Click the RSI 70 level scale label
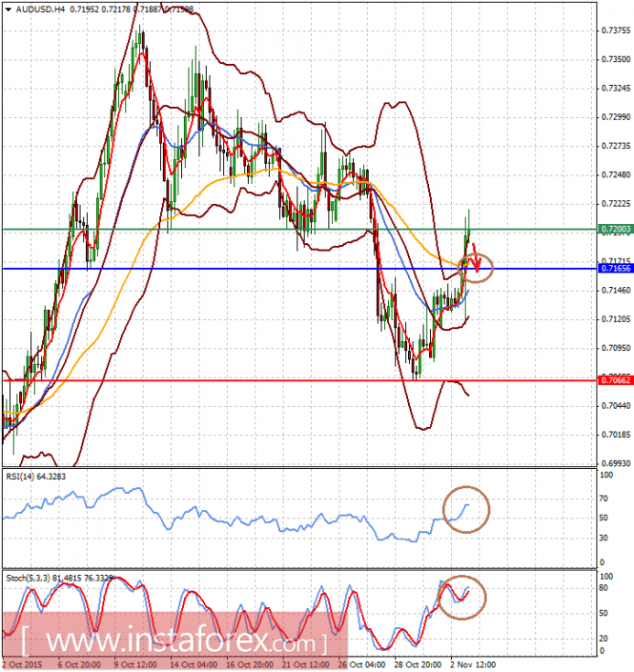This screenshot has height=672, width=634. [603, 499]
